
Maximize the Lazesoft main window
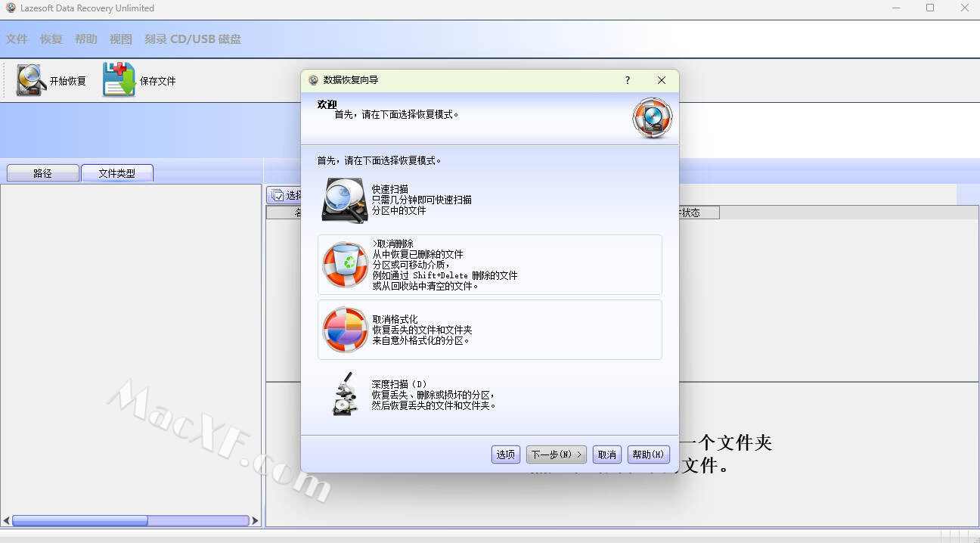click(x=930, y=8)
